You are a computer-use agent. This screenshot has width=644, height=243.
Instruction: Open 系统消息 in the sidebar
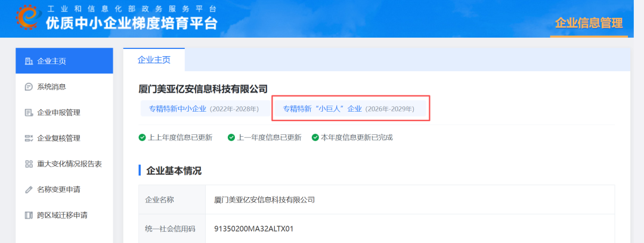64,87
